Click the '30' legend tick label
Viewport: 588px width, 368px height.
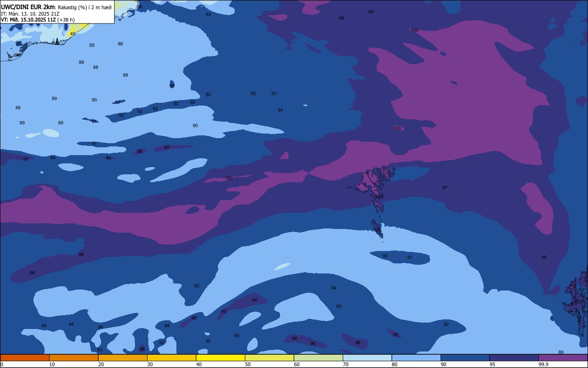tap(150, 364)
